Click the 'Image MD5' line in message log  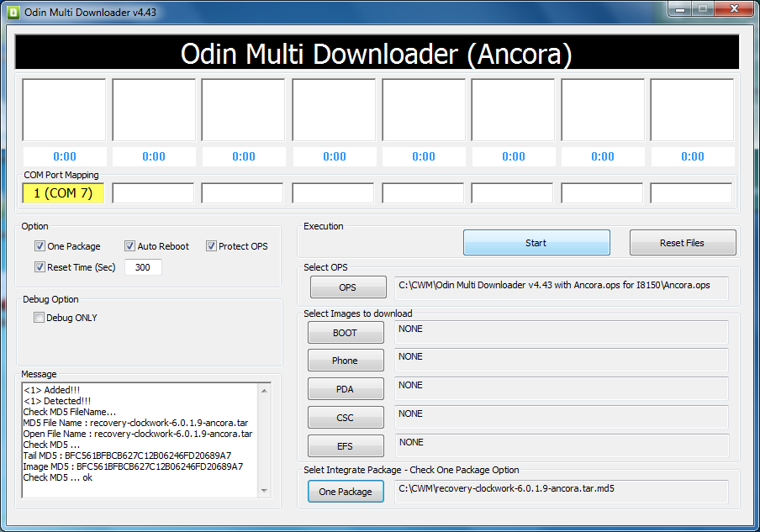click(x=133, y=466)
